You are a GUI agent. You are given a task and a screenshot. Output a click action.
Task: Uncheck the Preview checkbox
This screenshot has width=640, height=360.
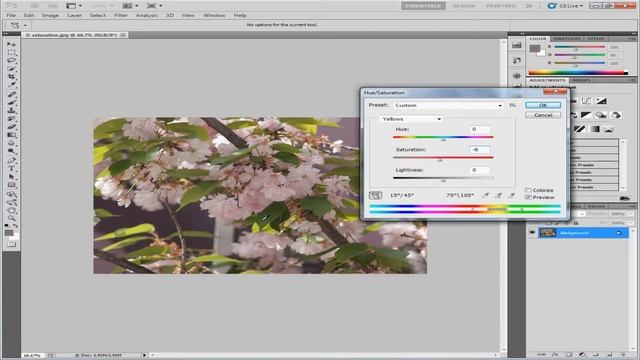528,198
